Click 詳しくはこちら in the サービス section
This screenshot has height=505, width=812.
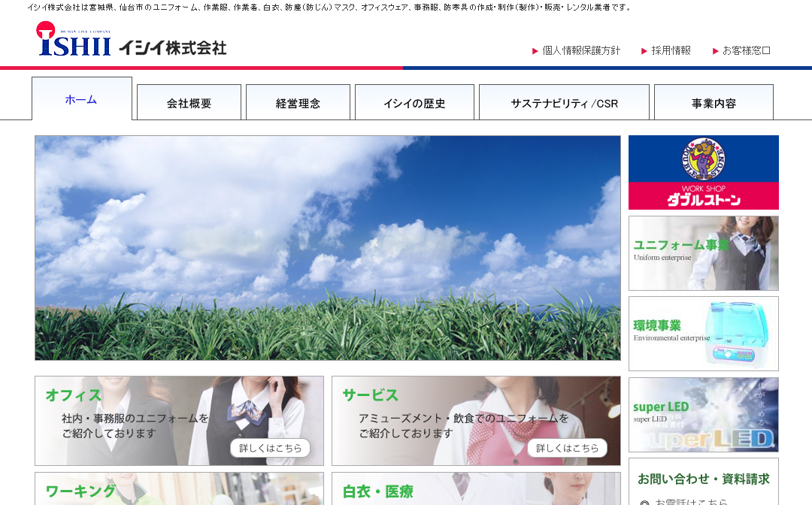point(568,448)
